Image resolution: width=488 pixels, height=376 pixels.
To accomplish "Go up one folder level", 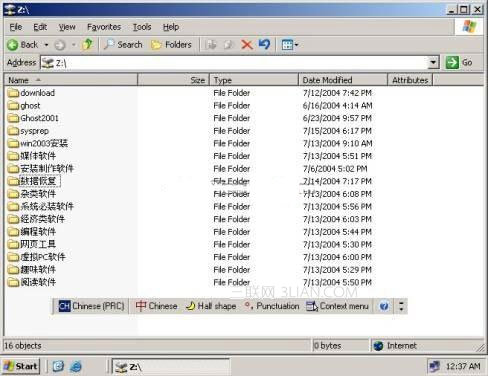I will [87, 44].
